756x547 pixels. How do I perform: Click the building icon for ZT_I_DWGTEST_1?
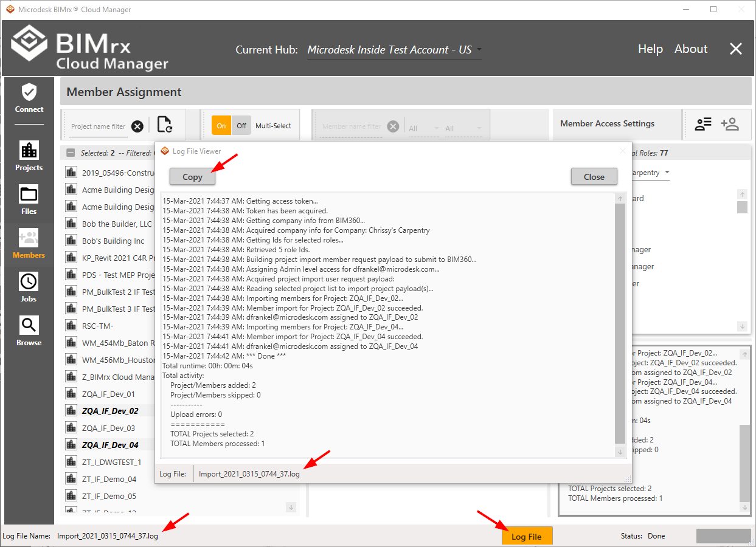click(71, 462)
